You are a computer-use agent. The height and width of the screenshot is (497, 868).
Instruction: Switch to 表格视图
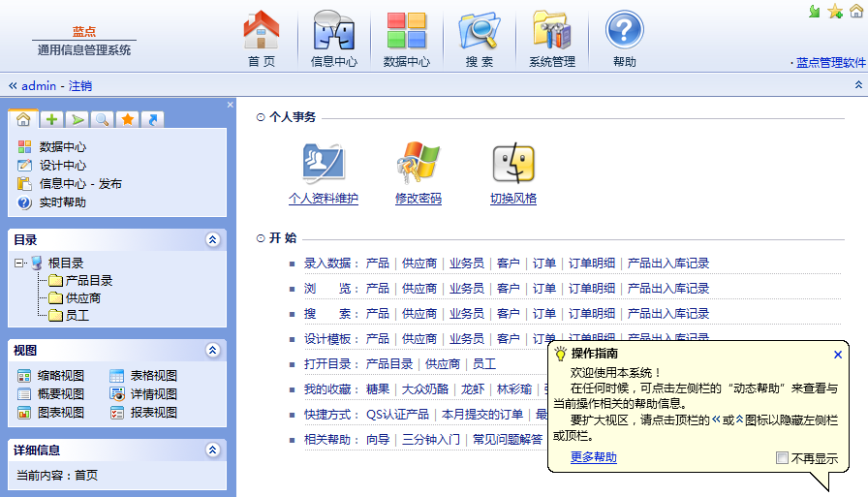143,376
